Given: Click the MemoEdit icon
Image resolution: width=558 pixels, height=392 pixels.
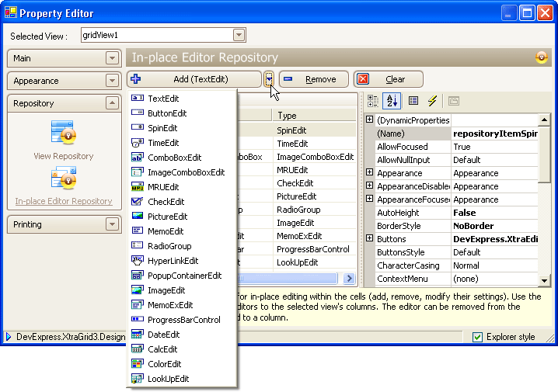Looking at the screenshot, I should [138, 231].
